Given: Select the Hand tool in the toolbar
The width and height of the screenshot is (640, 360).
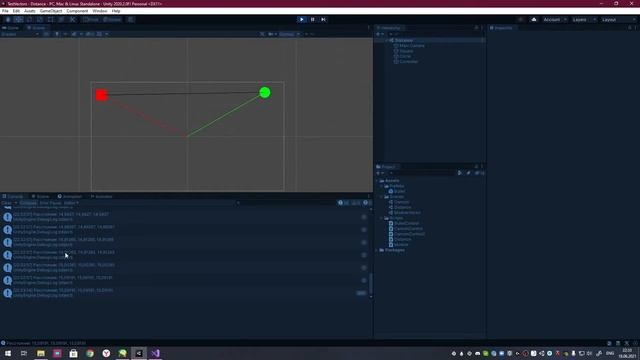Looking at the screenshot, I should click(8, 19).
